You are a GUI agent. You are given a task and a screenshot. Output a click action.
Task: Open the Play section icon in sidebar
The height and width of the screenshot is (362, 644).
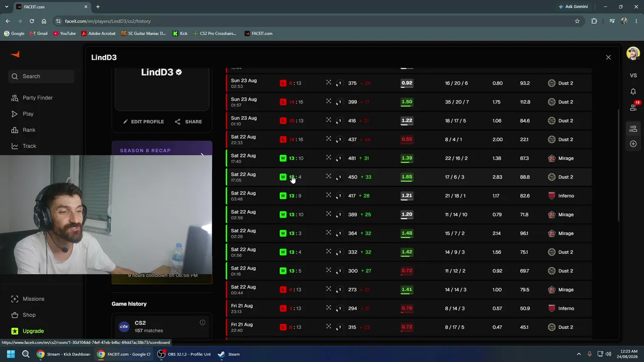[x=15, y=114]
